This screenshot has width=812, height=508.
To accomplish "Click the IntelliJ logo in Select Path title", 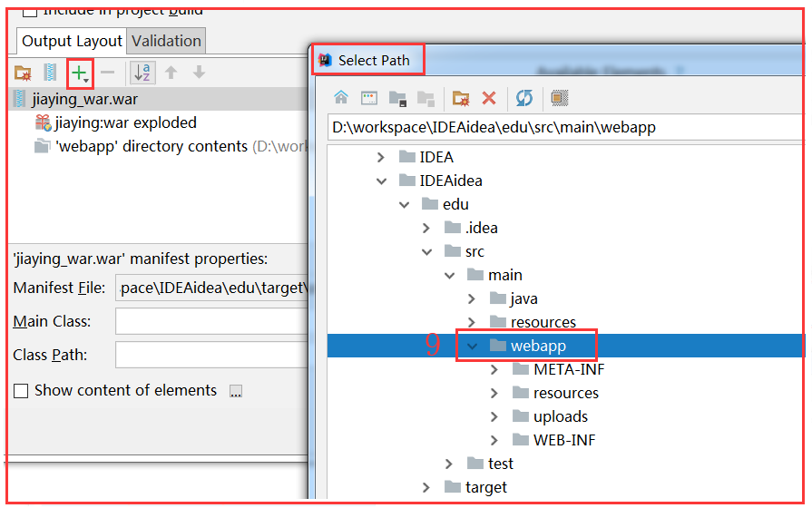I will (325, 60).
